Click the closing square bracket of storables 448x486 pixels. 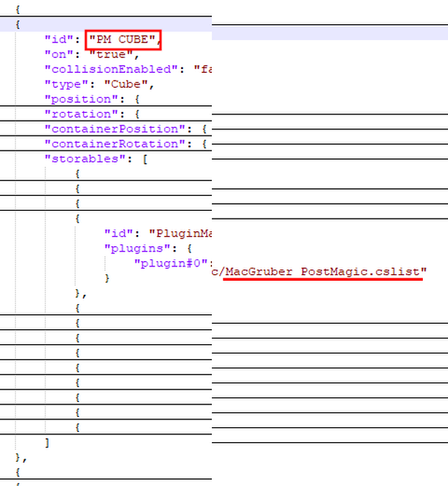pos(47,443)
